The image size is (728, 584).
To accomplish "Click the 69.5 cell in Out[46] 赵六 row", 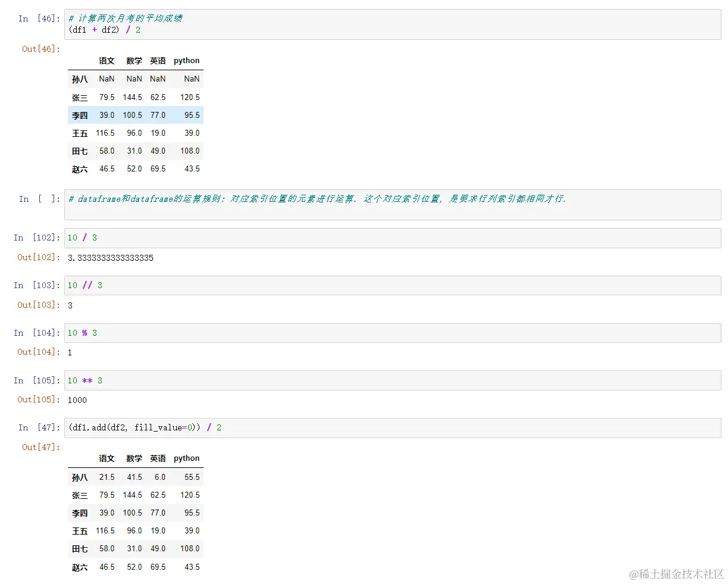I will 158,168.
